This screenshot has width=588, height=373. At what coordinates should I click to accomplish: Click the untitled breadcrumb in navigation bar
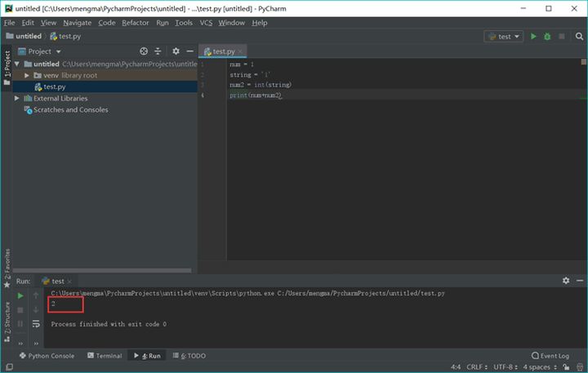(x=24, y=37)
